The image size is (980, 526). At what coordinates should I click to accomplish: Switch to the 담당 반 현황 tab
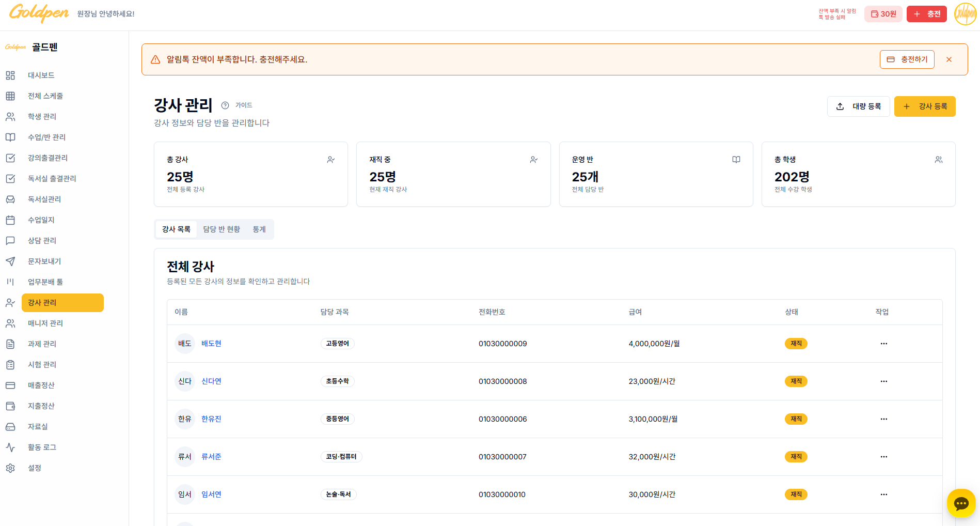[222, 229]
